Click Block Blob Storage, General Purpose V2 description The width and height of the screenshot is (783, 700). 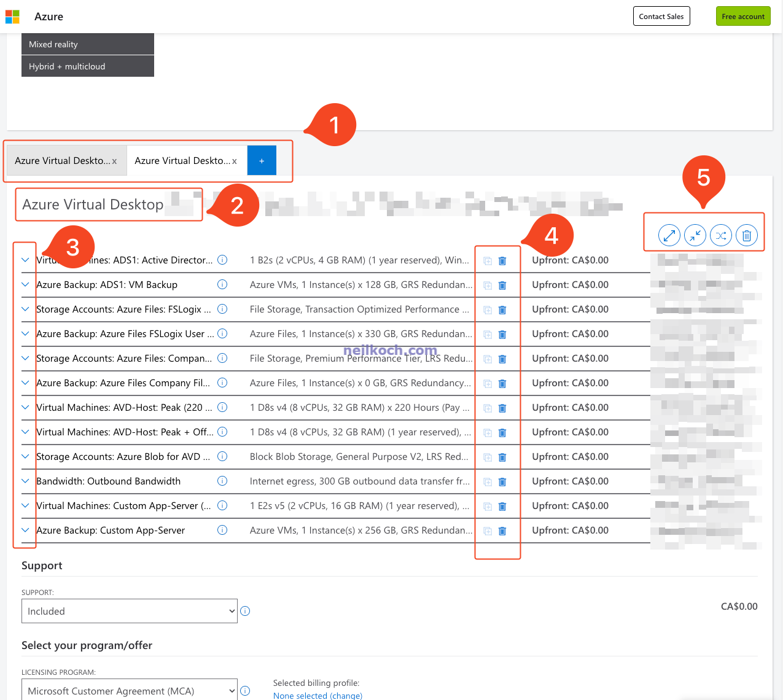click(359, 456)
